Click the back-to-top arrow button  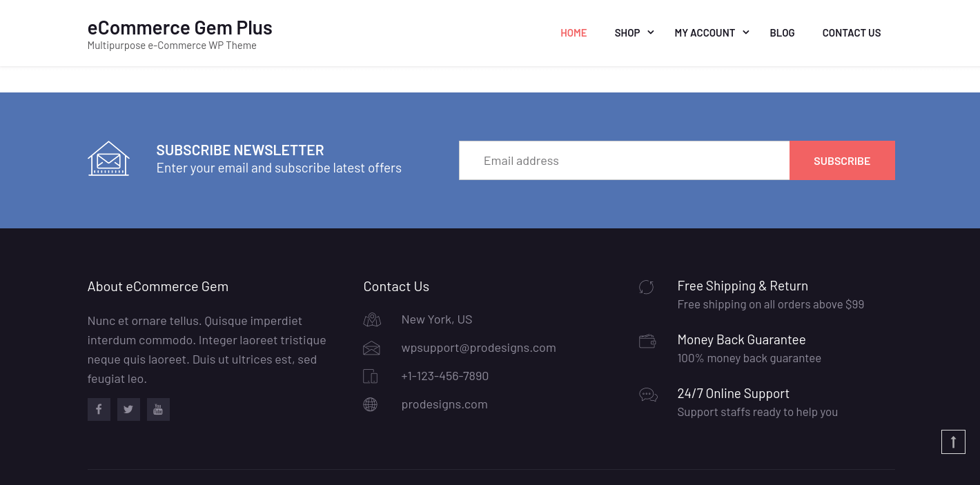(x=953, y=442)
